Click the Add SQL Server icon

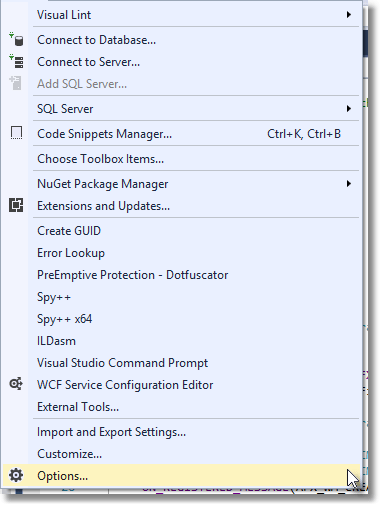coord(16,83)
